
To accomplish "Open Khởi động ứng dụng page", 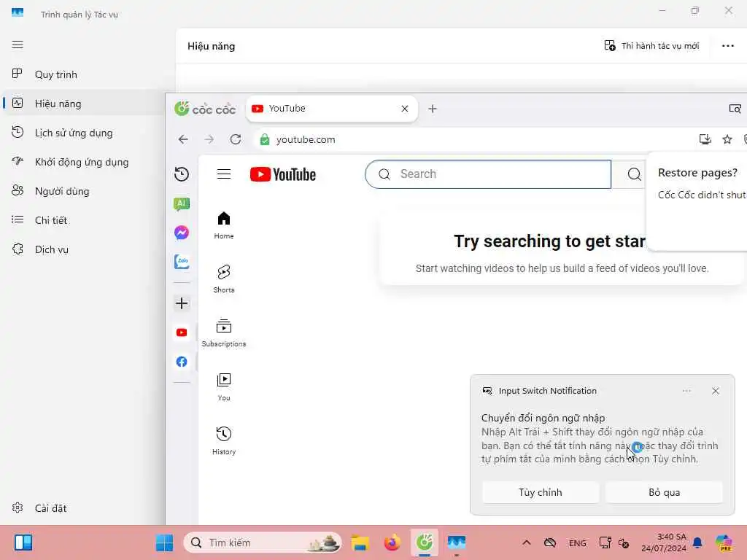I will pyautogui.click(x=83, y=162).
